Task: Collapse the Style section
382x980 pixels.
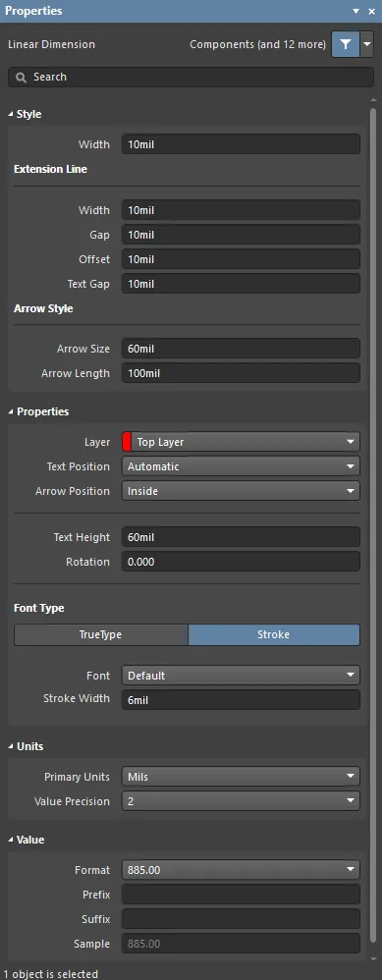Action: pyautogui.click(x=11, y=114)
